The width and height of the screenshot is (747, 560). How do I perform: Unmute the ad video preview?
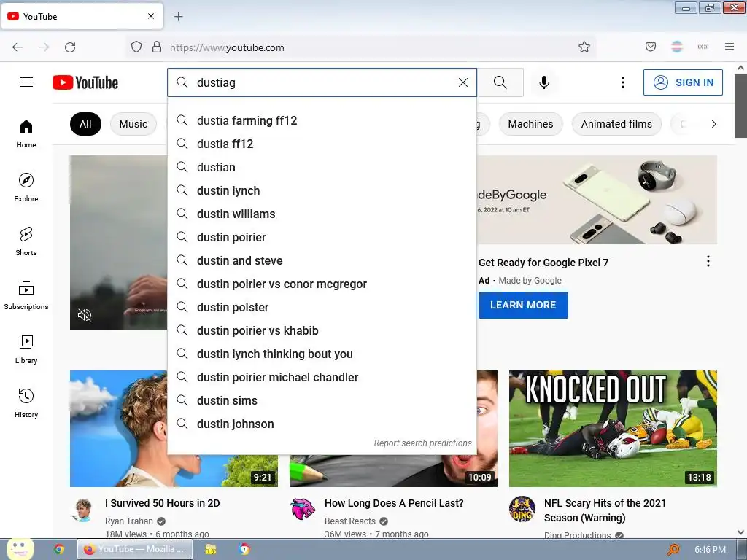click(85, 315)
